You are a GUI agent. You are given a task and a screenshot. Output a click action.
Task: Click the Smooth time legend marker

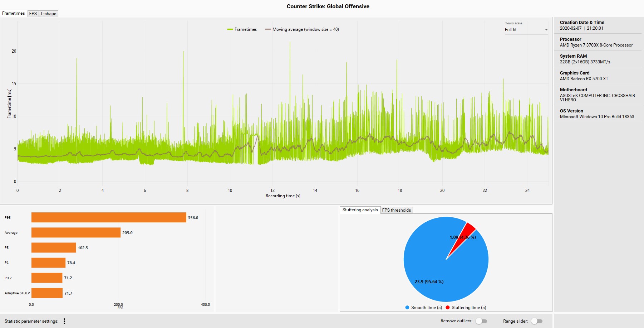pos(407,308)
